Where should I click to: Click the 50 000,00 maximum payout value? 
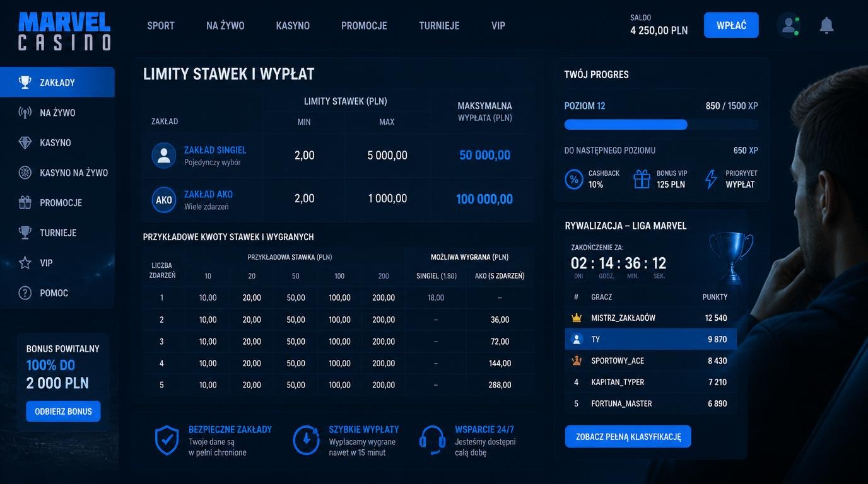pyautogui.click(x=484, y=155)
